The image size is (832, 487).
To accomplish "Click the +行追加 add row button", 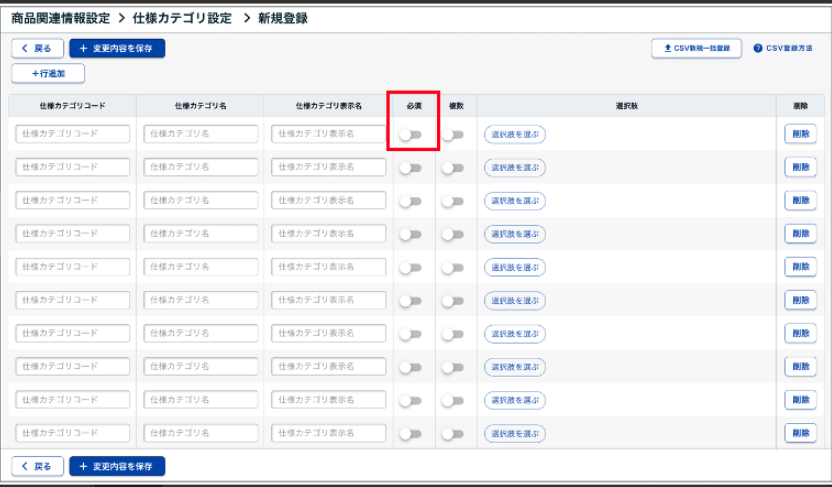I will [48, 73].
